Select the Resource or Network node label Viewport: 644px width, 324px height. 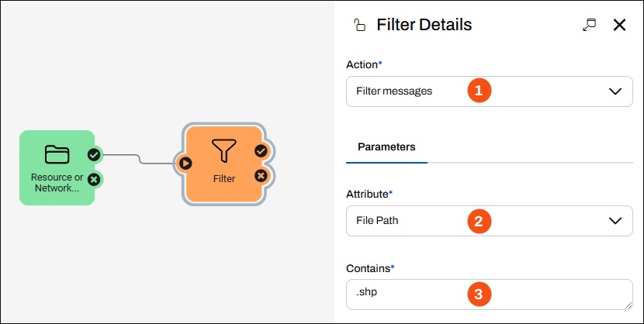point(57,183)
